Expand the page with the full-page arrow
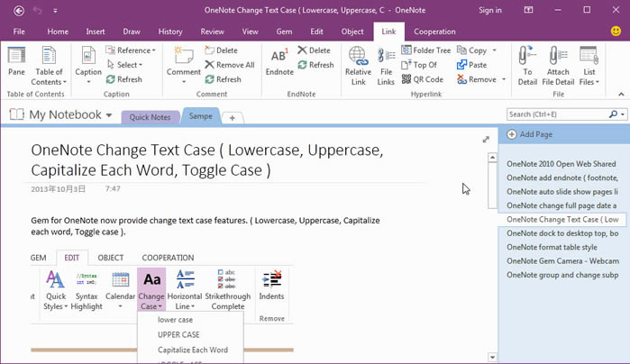The image size is (630, 364). pyautogui.click(x=486, y=140)
